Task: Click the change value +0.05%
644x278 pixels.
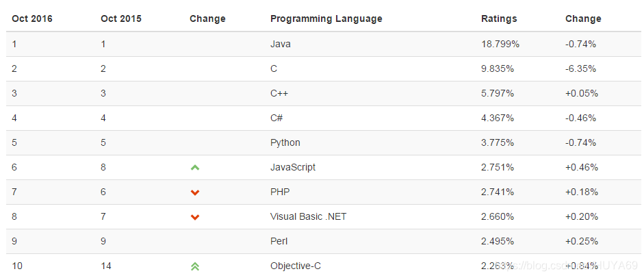Action: click(582, 93)
